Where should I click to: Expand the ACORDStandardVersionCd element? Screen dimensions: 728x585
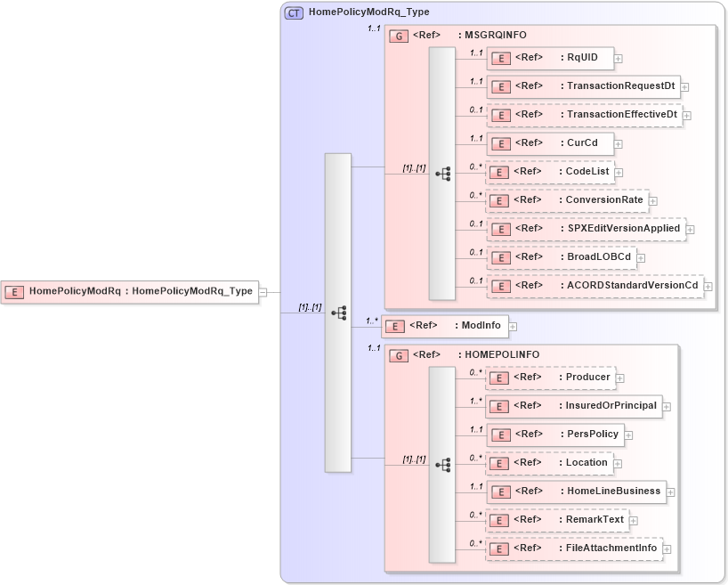pyautogui.click(x=708, y=286)
